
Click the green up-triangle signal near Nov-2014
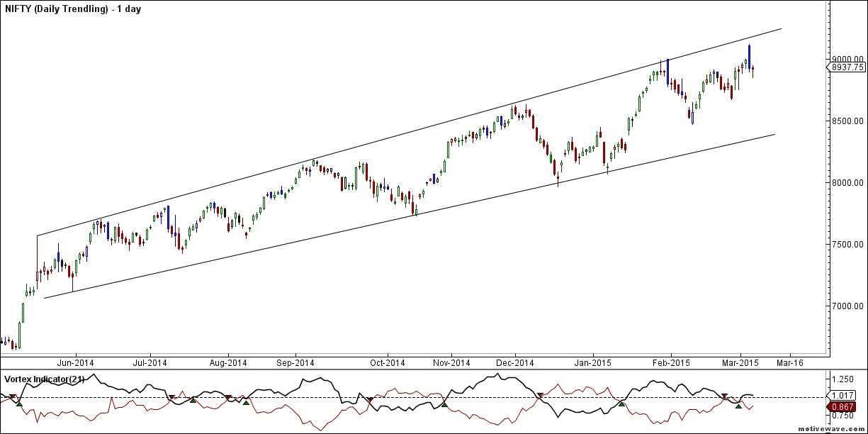point(444,404)
